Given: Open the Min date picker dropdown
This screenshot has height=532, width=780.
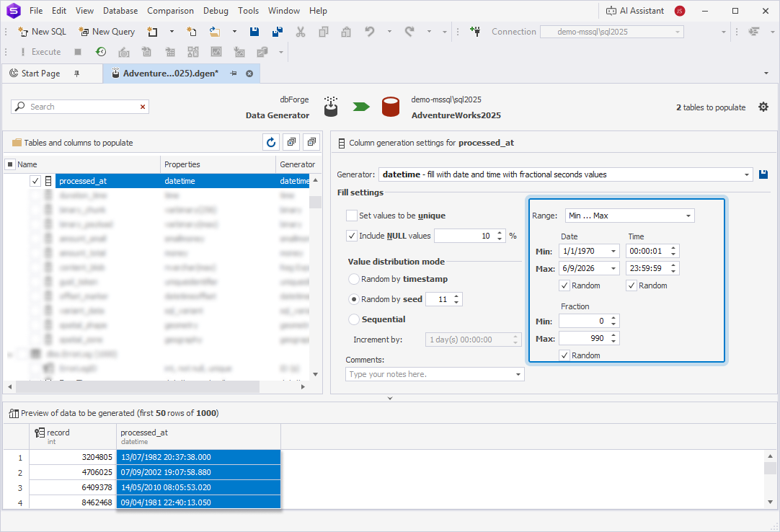Looking at the screenshot, I should (x=613, y=252).
